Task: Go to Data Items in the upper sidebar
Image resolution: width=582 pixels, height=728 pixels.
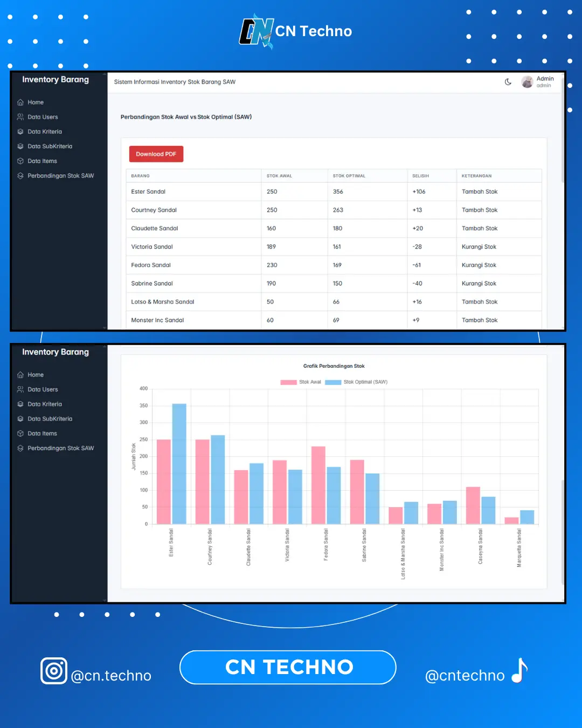Action: coord(42,161)
